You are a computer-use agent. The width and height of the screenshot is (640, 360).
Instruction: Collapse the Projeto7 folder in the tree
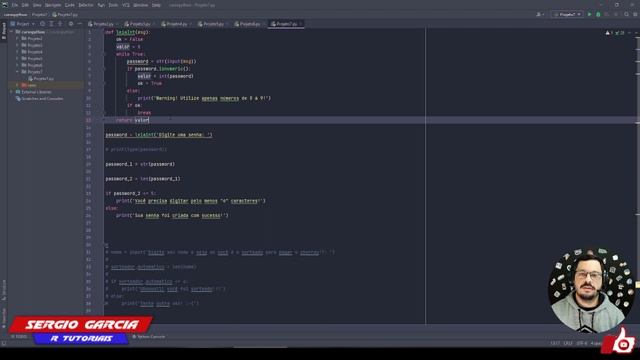click(x=18, y=71)
